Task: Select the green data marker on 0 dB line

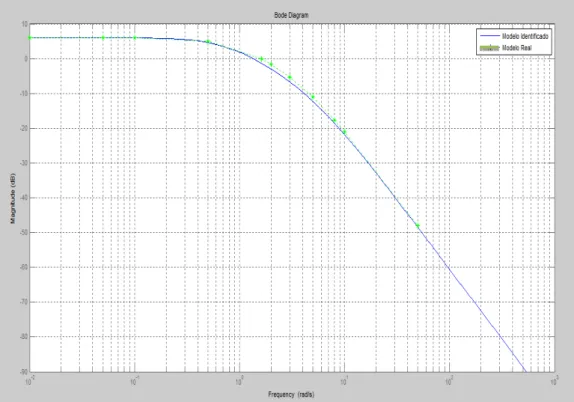Action: (x=261, y=59)
